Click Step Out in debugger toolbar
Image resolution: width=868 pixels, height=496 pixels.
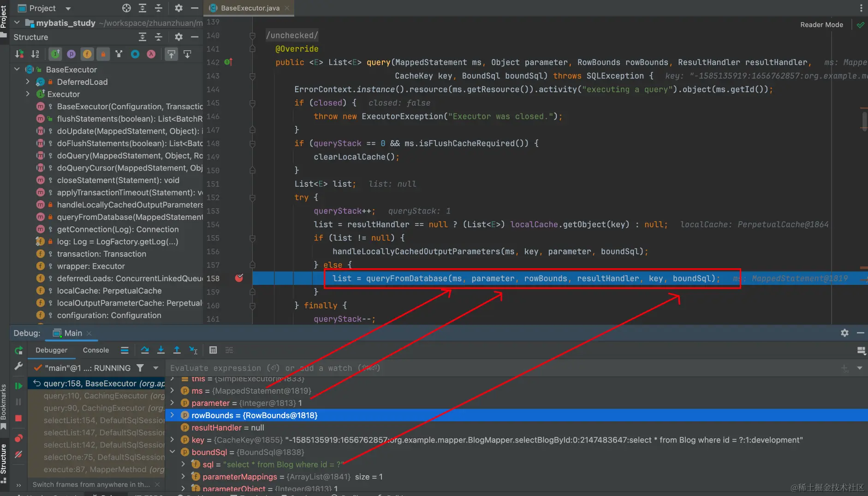point(177,350)
